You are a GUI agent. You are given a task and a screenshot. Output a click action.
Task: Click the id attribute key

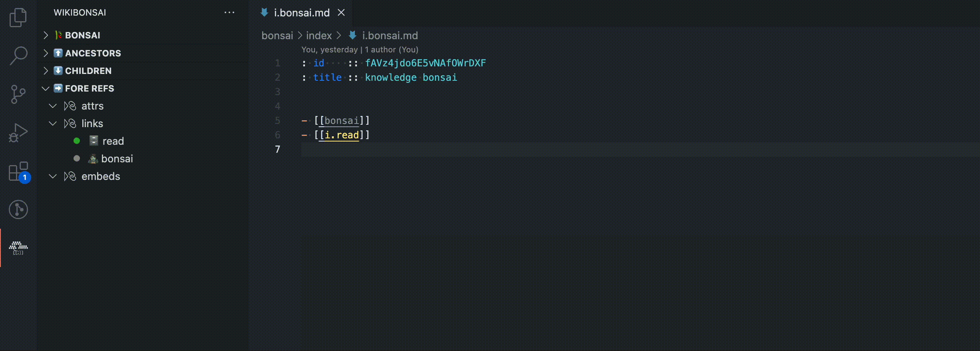[319, 63]
